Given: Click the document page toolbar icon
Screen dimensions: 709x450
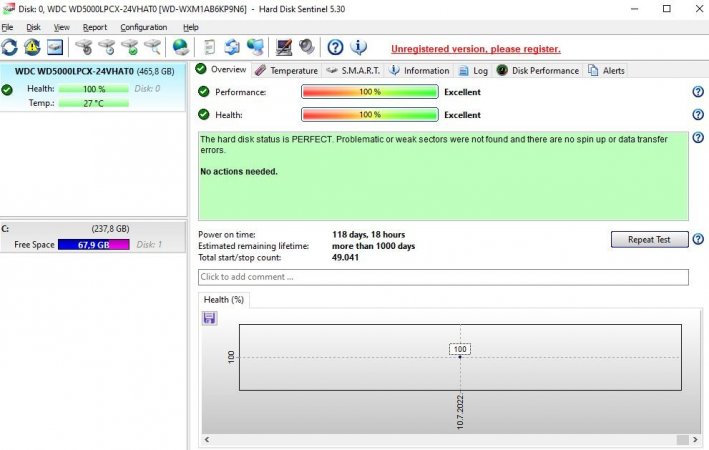Looking at the screenshot, I should click(x=209, y=47).
